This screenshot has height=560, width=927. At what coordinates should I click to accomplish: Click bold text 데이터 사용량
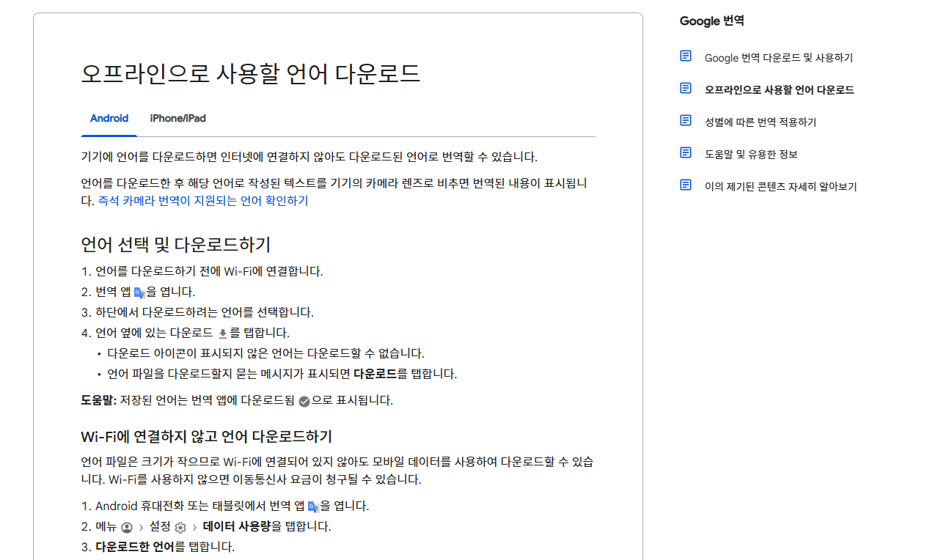237,526
